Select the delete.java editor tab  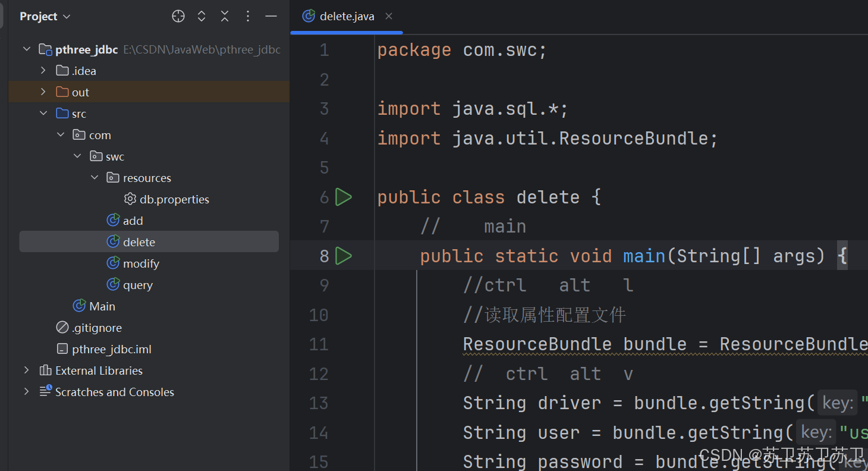(x=347, y=16)
